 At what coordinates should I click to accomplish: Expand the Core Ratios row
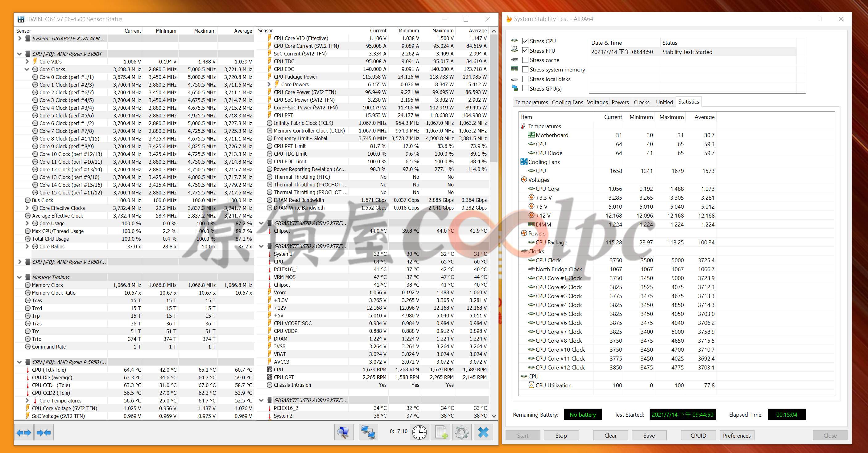[27, 247]
